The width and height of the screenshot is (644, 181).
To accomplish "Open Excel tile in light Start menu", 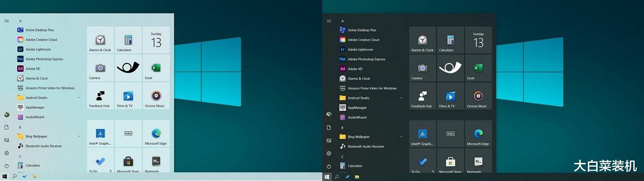I will tap(156, 68).
